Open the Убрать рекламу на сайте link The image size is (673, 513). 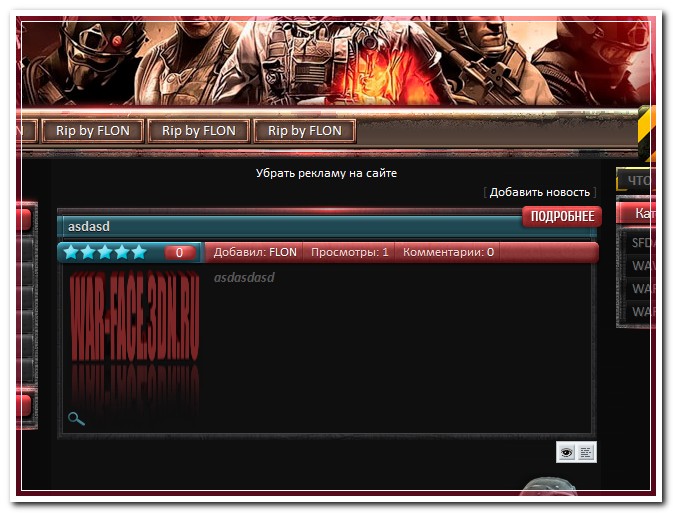(x=326, y=173)
